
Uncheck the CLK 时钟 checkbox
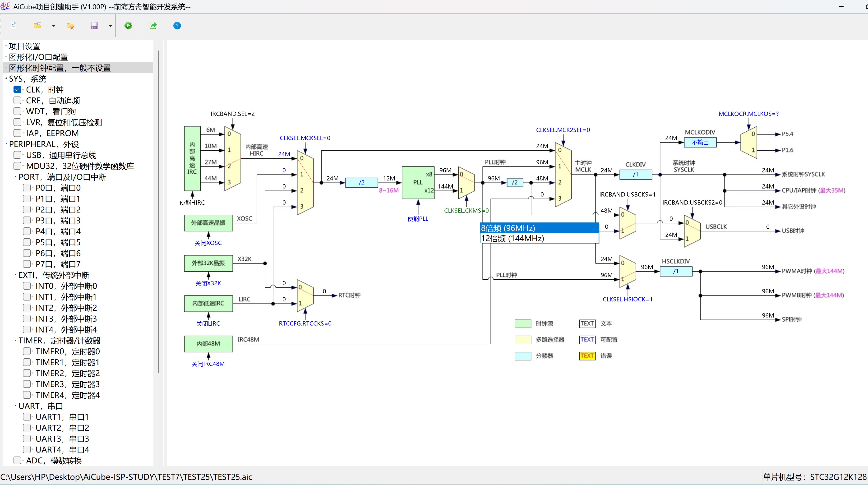(18, 90)
